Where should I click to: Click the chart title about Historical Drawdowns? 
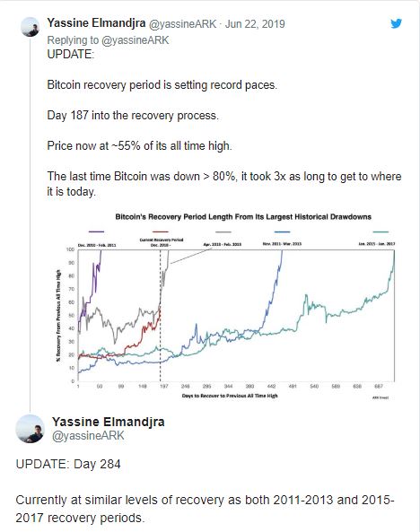coord(243,217)
